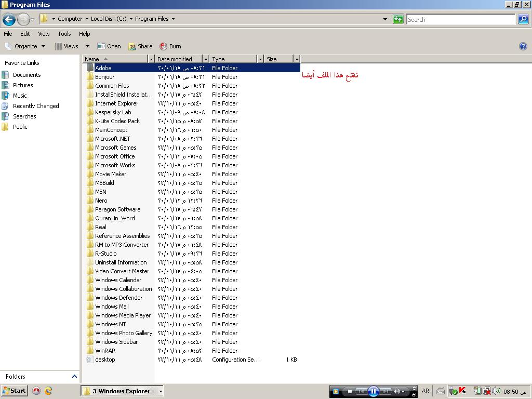Pause playback in the media player toolbar

pos(373,391)
